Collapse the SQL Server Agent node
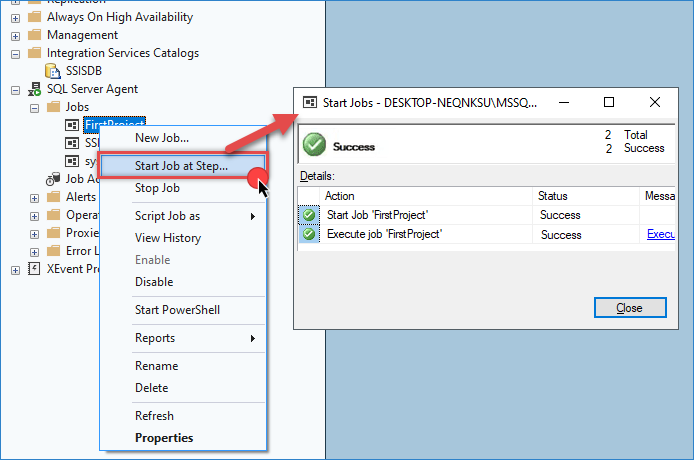Screen dimensions: 694x460 (16, 89)
